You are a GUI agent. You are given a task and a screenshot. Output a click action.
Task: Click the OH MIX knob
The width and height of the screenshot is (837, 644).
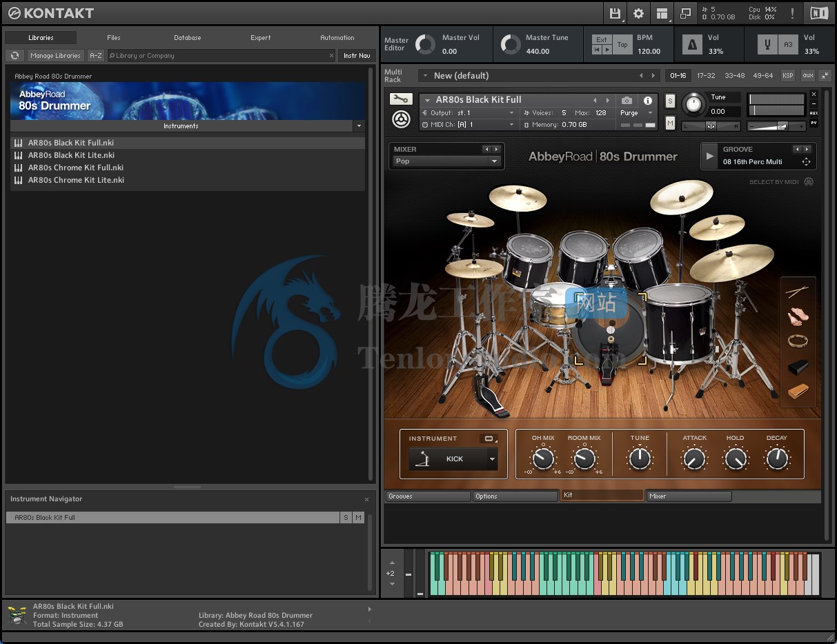tap(543, 458)
